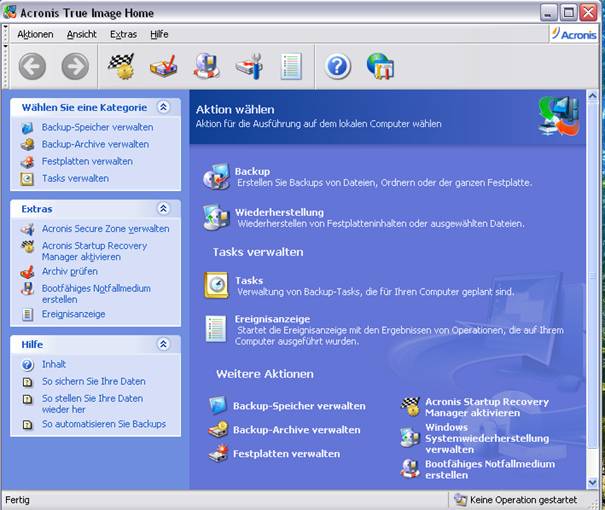Click the sidebar Festplatten verwalten icon
The image size is (605, 510).
click(x=27, y=162)
